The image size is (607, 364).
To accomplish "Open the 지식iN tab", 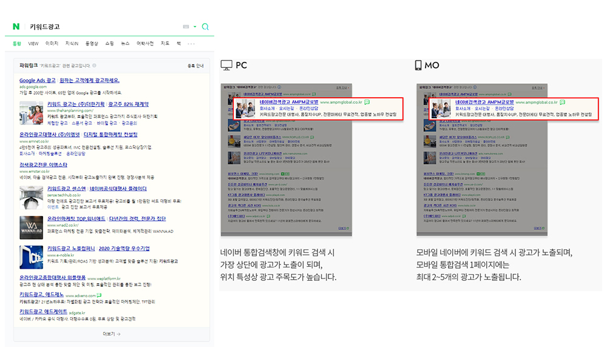I will click(72, 43).
